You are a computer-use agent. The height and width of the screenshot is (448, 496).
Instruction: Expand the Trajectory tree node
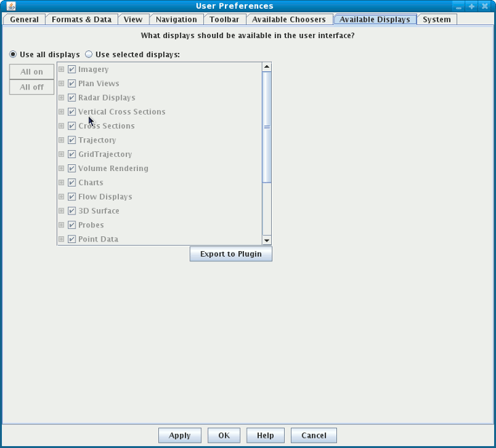61,140
